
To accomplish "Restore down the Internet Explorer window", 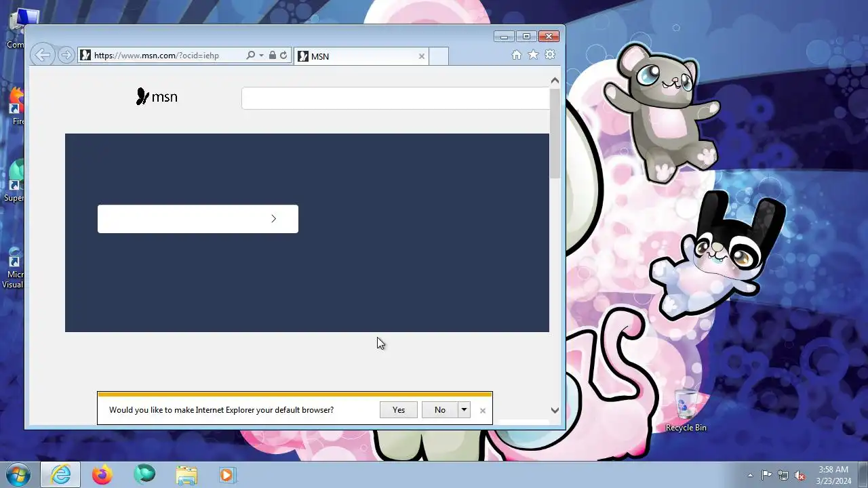I will click(526, 36).
